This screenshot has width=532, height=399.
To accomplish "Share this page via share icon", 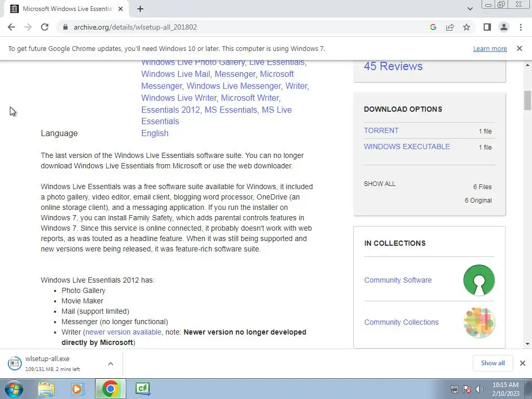I will click(x=450, y=27).
